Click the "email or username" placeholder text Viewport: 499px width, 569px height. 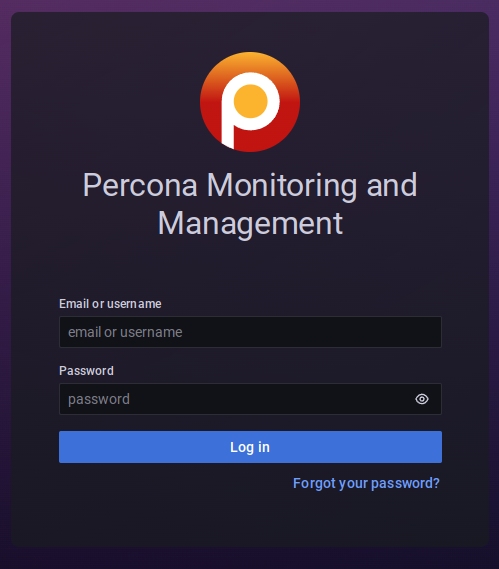125,332
